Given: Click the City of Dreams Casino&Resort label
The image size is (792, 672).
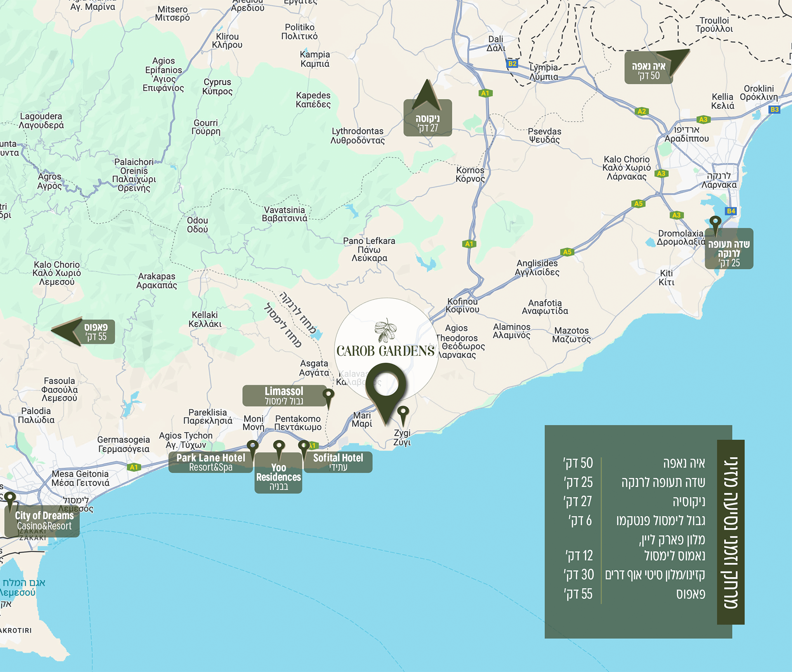Looking at the screenshot, I should [43, 521].
